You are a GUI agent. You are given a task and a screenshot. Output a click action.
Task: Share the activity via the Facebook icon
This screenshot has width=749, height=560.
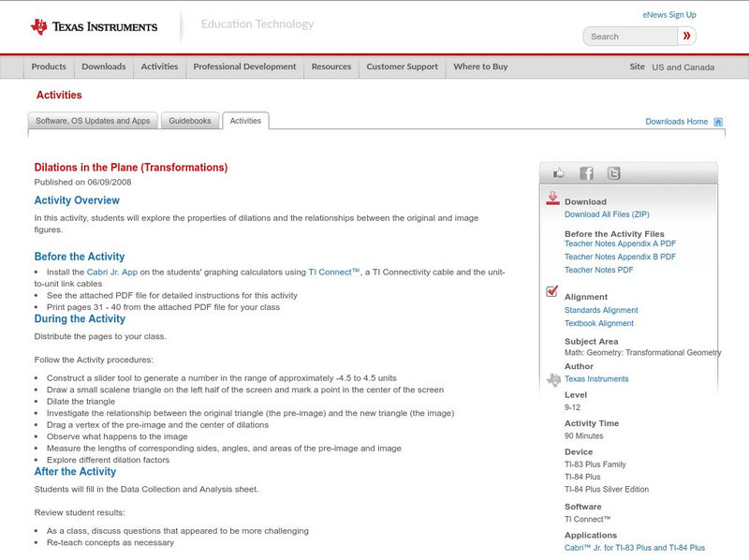[x=586, y=173]
